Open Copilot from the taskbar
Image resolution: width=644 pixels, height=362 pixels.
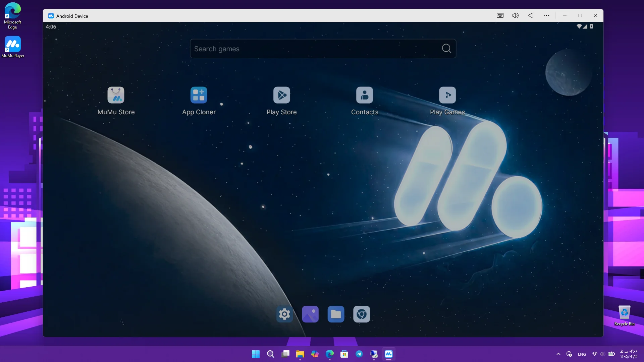click(x=315, y=354)
